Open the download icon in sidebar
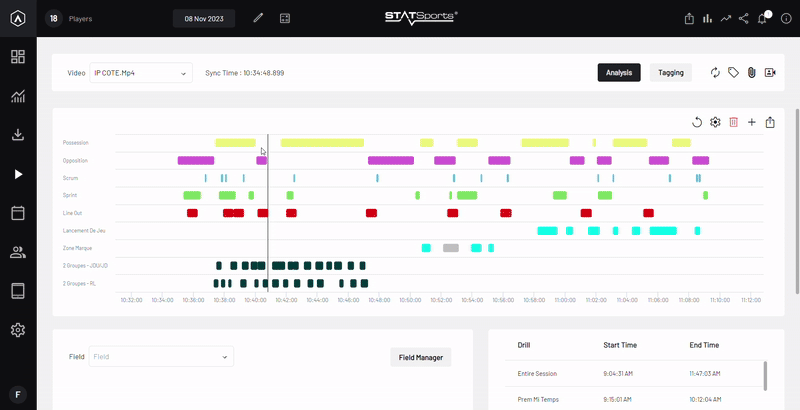The width and height of the screenshot is (800, 410). pyautogui.click(x=18, y=135)
